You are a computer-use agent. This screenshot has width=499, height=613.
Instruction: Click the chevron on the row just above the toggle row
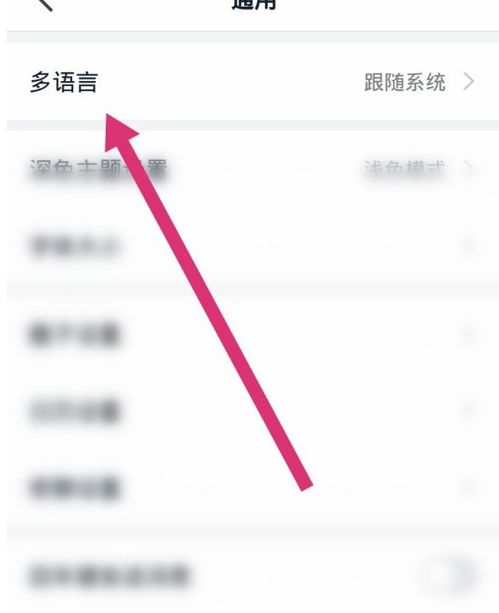(468, 487)
